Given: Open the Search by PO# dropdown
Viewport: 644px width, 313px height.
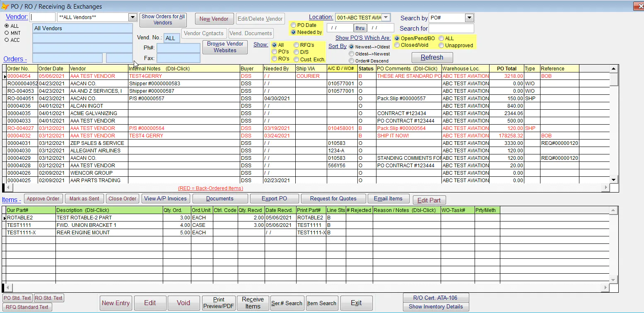Looking at the screenshot, I should (469, 18).
